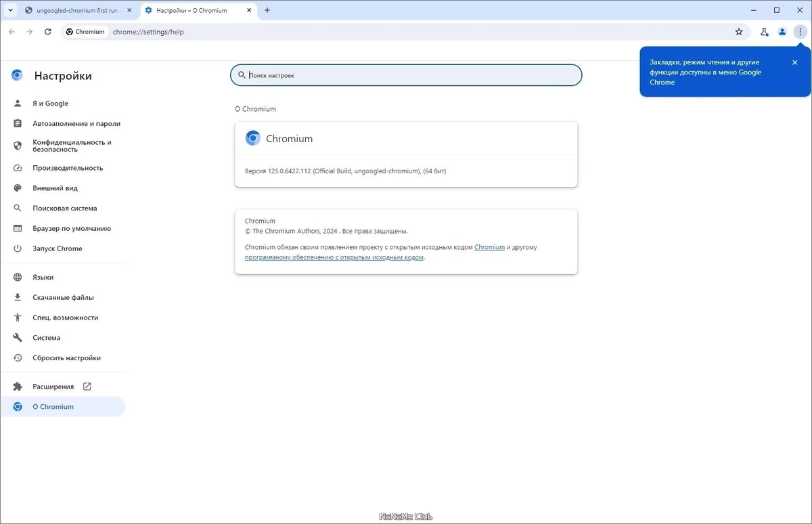Open Поисковая система settings

pyautogui.click(x=63, y=209)
